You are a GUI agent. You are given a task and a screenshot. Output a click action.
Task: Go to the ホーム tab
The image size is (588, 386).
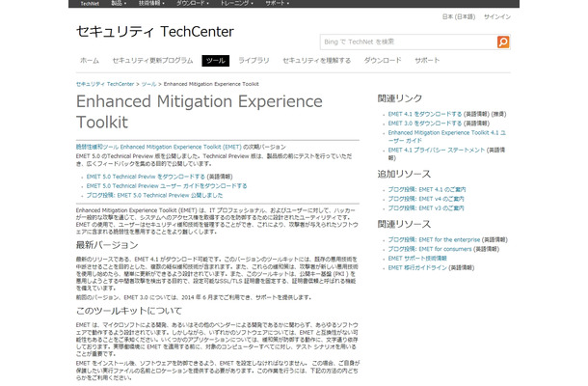(90, 61)
